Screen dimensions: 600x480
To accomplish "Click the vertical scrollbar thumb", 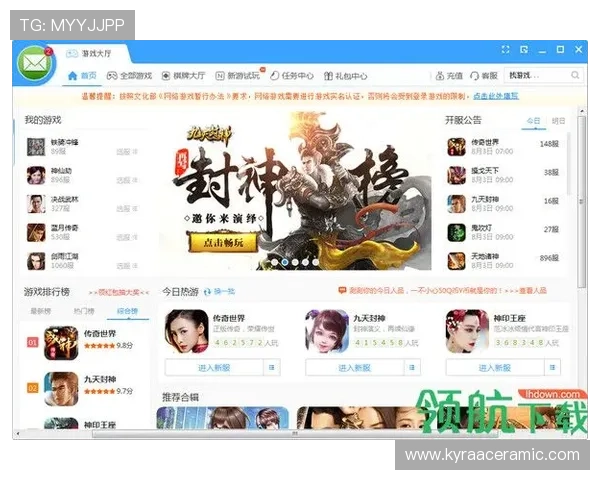I will (x=582, y=202).
